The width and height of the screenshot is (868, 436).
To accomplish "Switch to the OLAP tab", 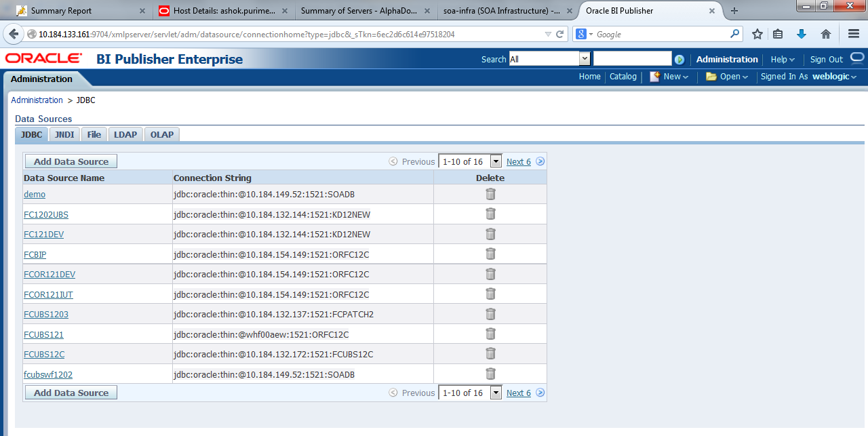I will click(x=162, y=134).
